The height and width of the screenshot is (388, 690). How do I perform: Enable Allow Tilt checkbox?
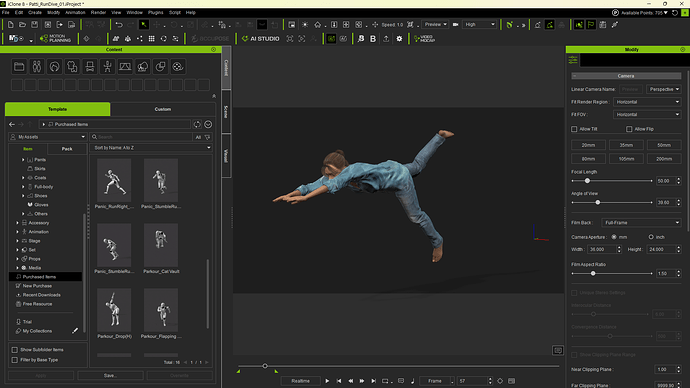coord(574,129)
